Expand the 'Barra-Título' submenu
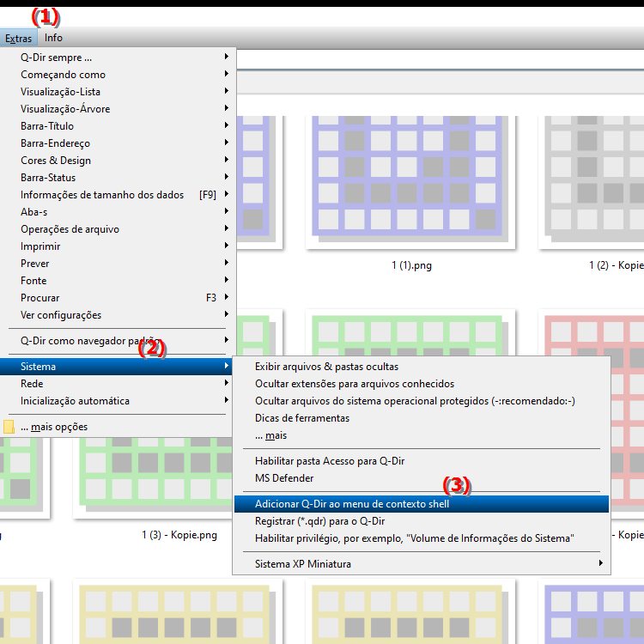The height and width of the screenshot is (644, 644). [118, 126]
